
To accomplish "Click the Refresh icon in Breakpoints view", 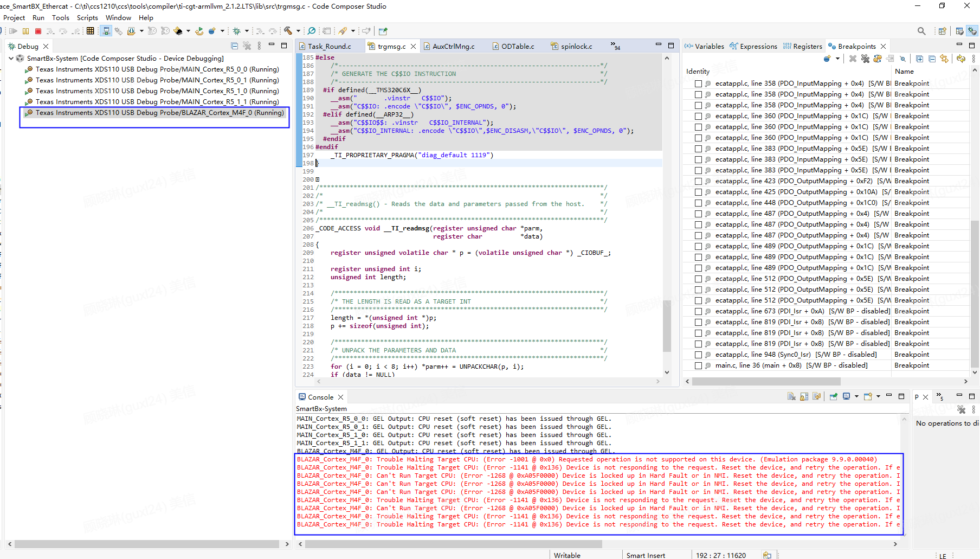I will (x=961, y=59).
